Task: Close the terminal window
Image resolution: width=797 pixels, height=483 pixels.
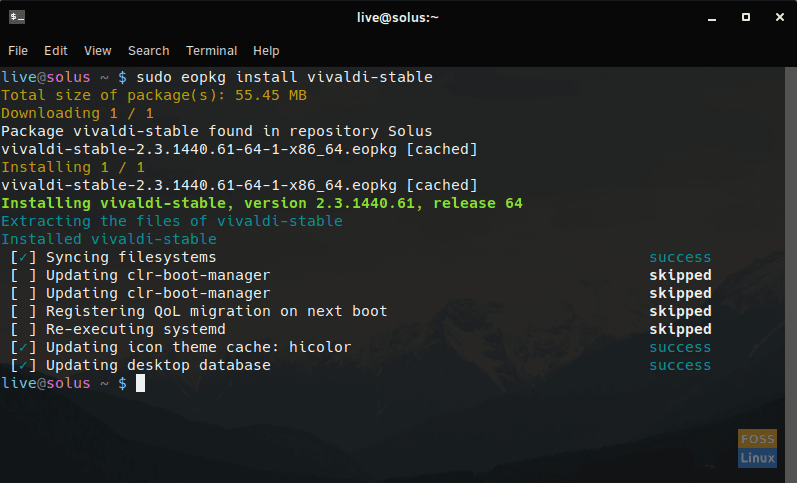Action: click(x=780, y=17)
